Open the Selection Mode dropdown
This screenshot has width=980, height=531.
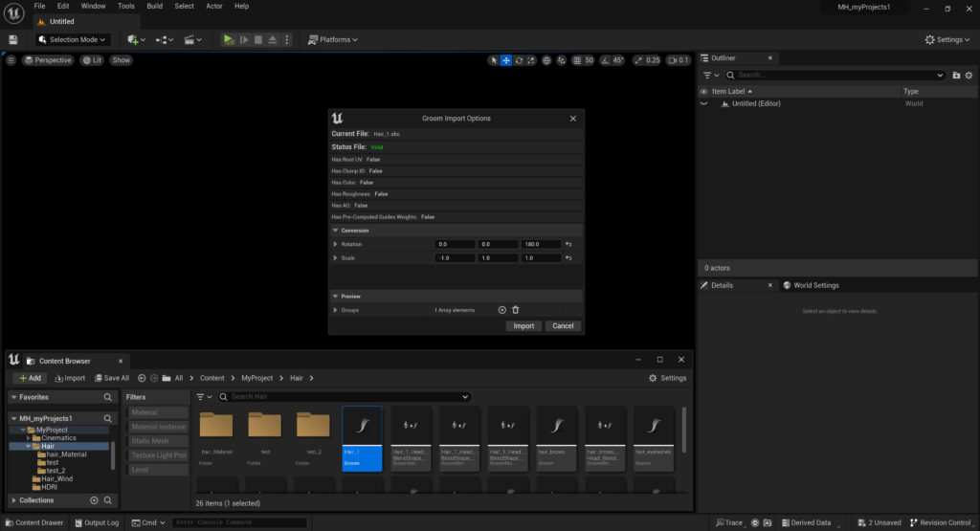pos(73,39)
